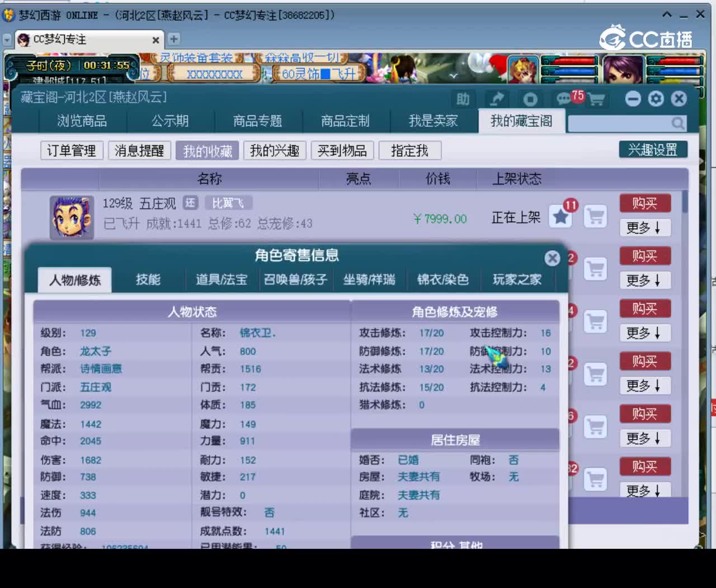Click the round record icon in header
The image size is (716, 588).
tap(530, 99)
